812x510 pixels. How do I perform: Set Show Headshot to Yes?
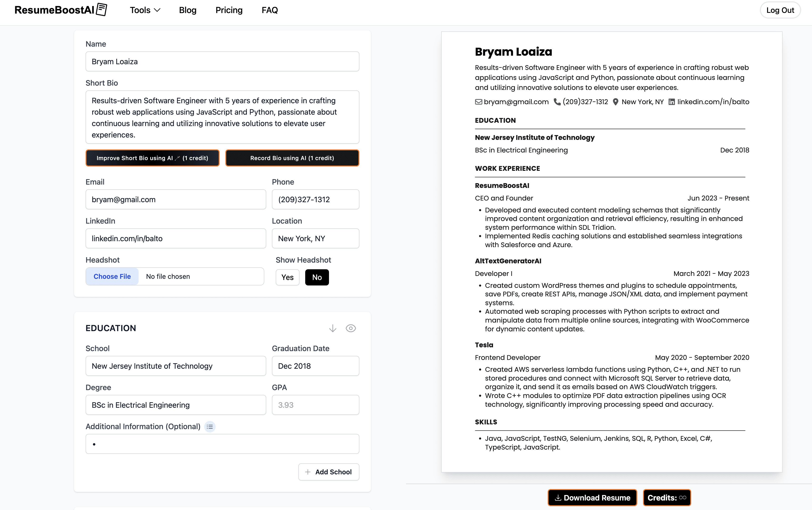coord(287,277)
